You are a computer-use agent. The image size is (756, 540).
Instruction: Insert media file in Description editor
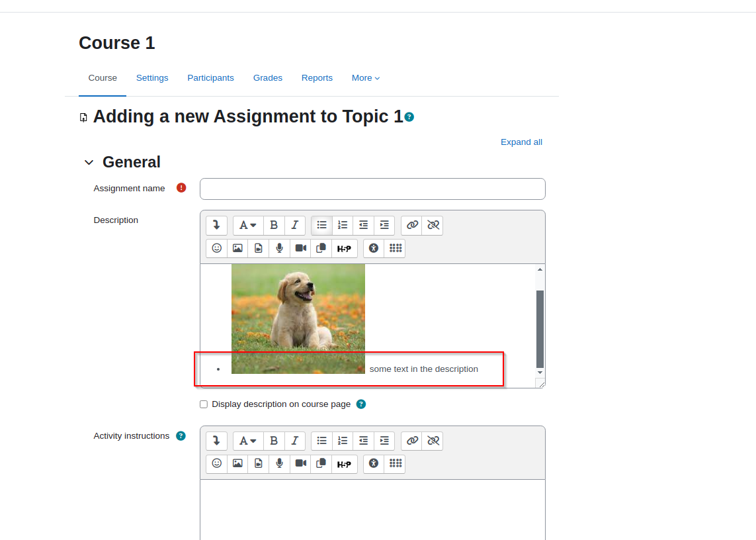(259, 249)
